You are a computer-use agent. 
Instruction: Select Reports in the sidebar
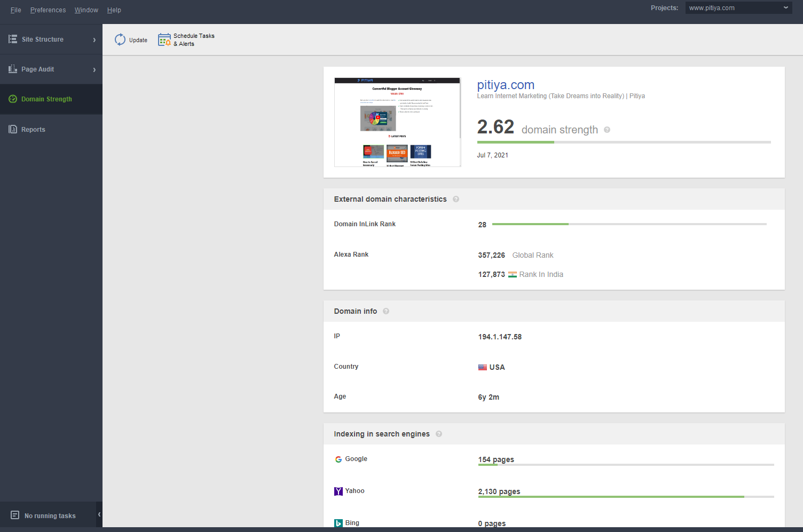[51, 129]
